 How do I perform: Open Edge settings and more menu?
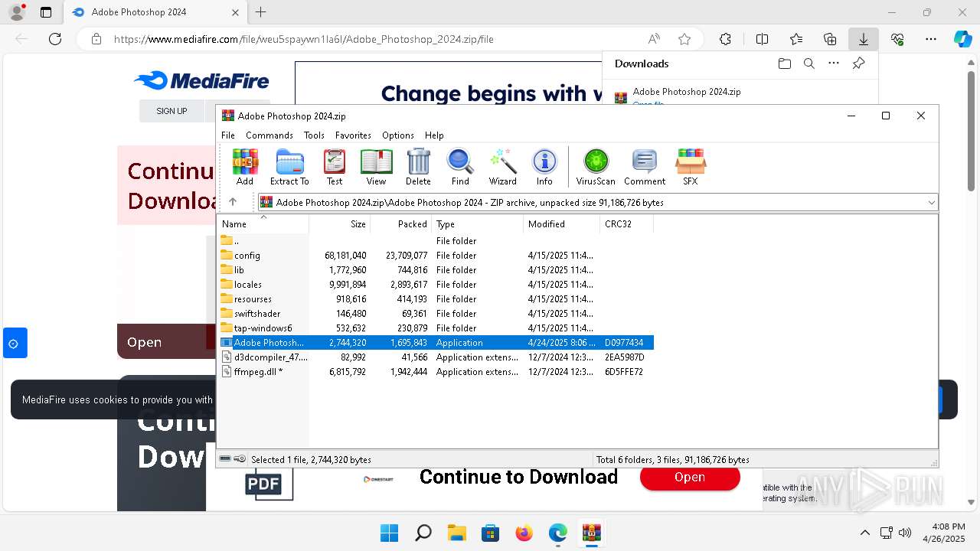pyautogui.click(x=931, y=39)
